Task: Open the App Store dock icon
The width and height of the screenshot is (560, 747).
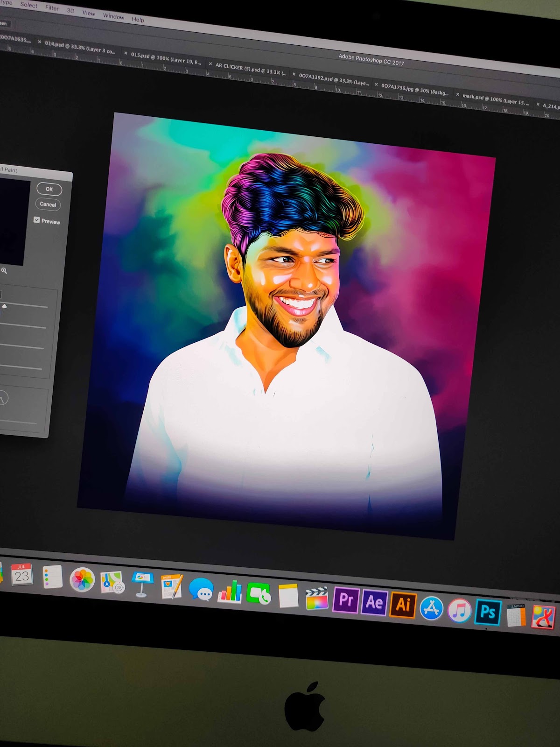Action: pyautogui.click(x=431, y=608)
